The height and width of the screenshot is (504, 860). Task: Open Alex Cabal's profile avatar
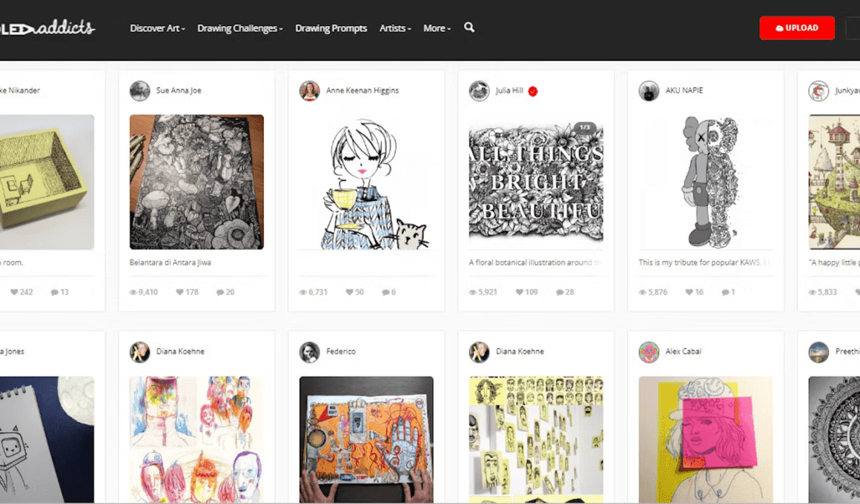pyautogui.click(x=649, y=352)
